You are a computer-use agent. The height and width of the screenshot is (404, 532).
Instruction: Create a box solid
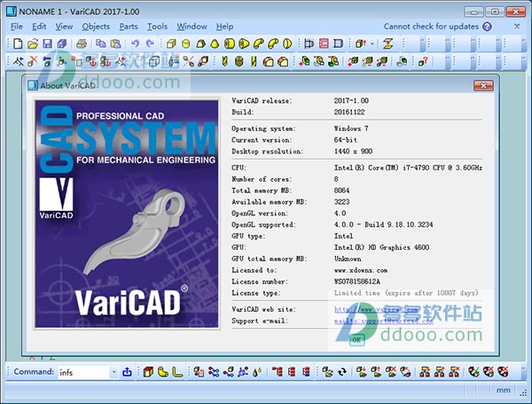[171, 43]
